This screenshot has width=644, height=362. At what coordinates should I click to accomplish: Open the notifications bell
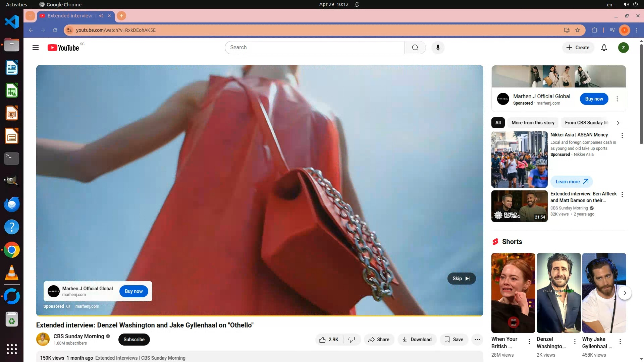(604, 48)
